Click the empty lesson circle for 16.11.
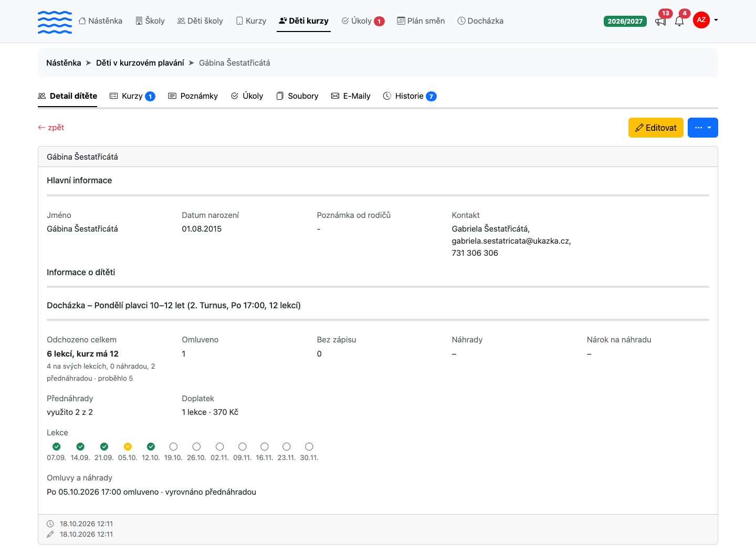The width and height of the screenshot is (756, 553). click(265, 446)
